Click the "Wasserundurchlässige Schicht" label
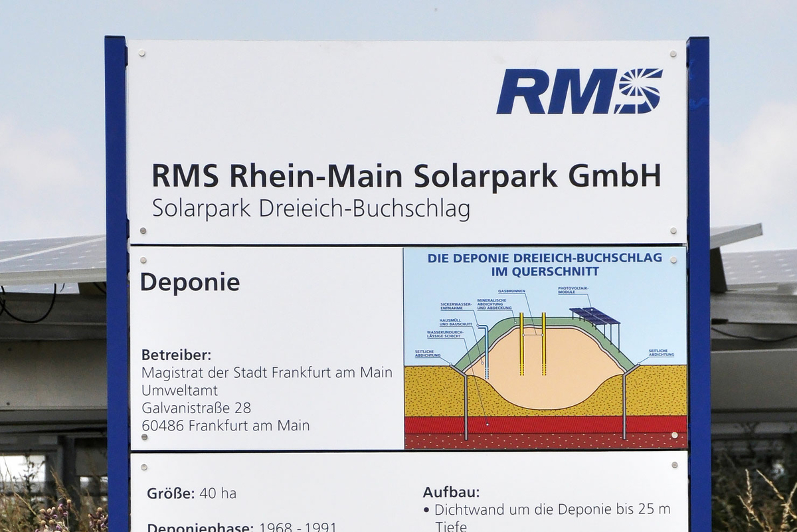The image size is (797, 532). 445,335
